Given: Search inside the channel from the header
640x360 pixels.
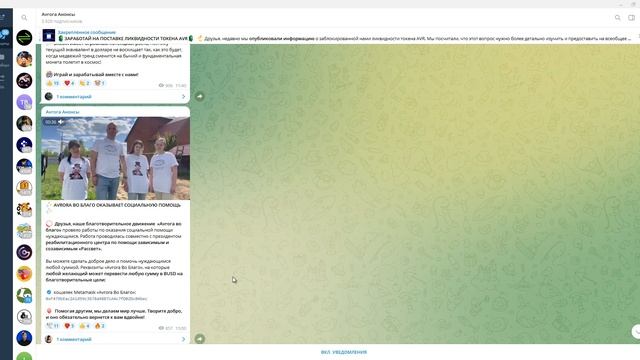Looking at the screenshot, I should pos(618,18).
